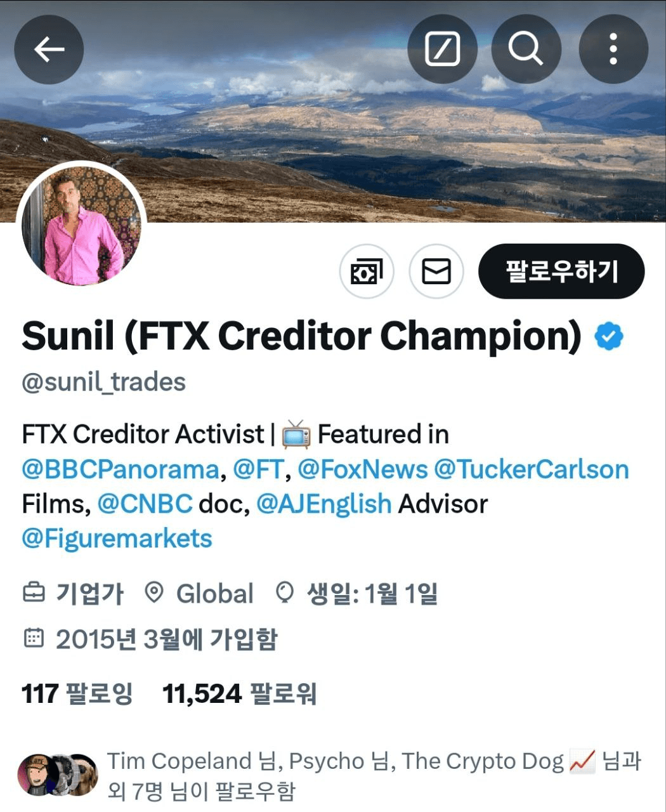
Task: Open the @CNBC mention link
Action: 145,504
